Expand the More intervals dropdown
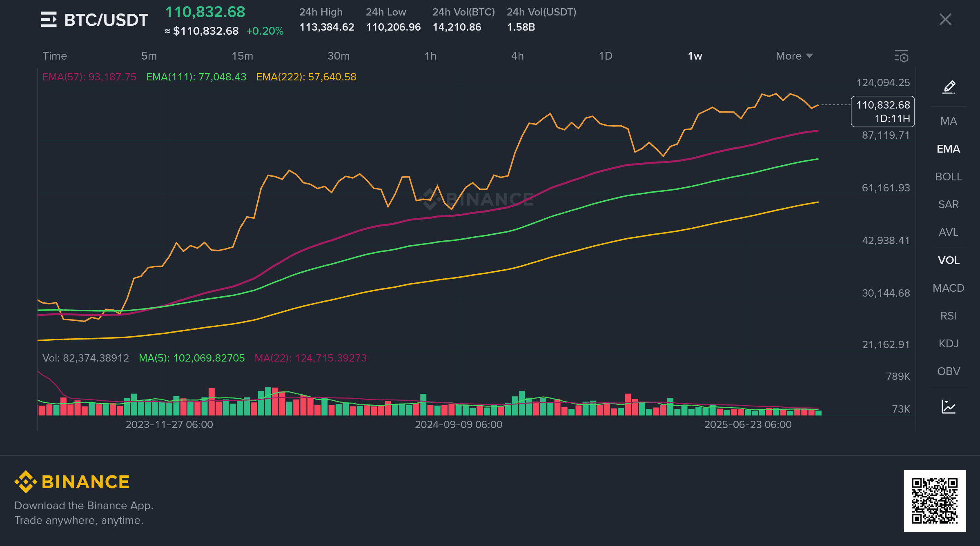This screenshot has width=980, height=546. point(788,56)
